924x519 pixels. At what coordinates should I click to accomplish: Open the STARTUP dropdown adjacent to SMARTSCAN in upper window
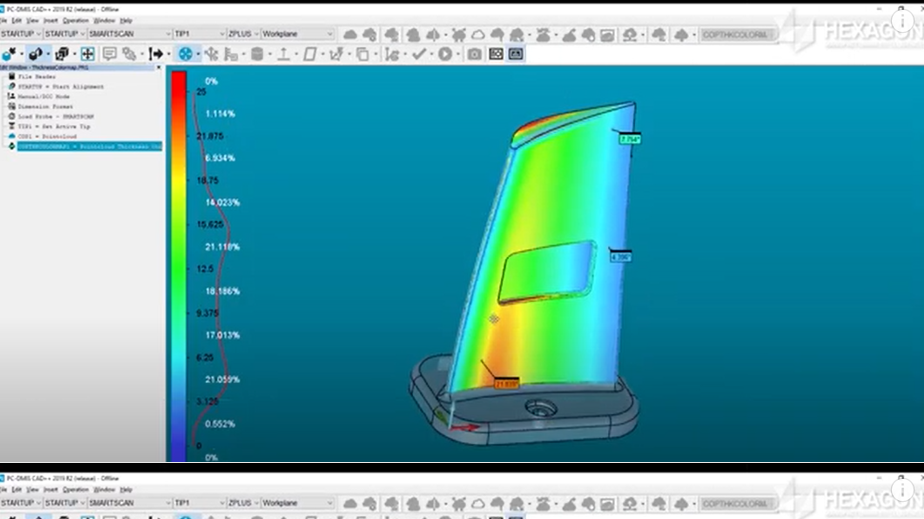(x=65, y=34)
